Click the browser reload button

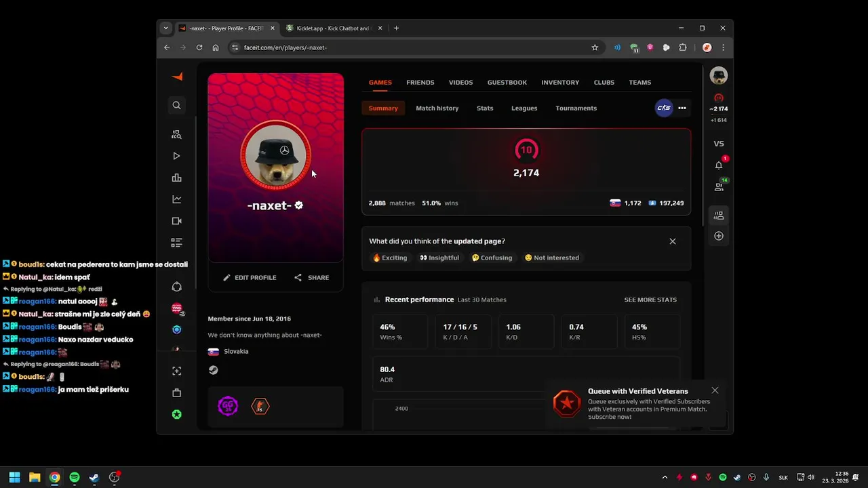pos(199,47)
